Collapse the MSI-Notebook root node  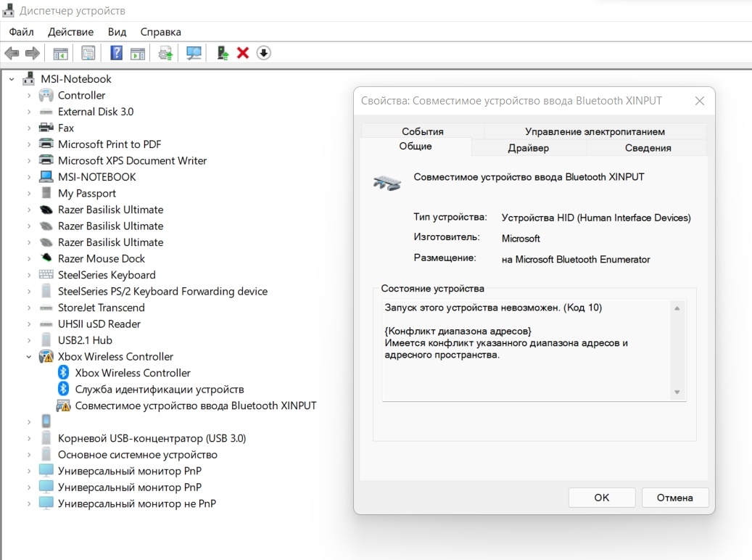[x=12, y=78]
